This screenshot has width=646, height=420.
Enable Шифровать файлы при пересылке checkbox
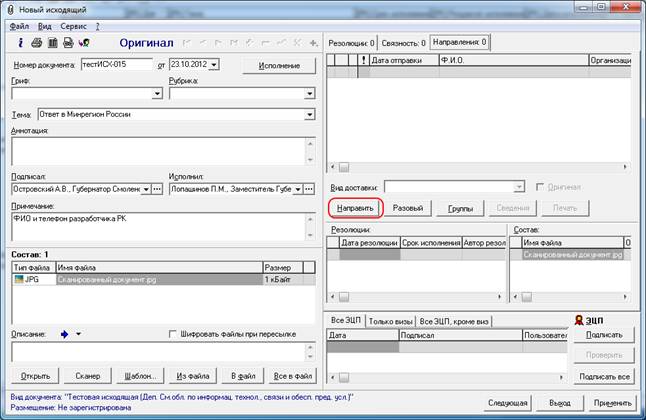coord(174,334)
